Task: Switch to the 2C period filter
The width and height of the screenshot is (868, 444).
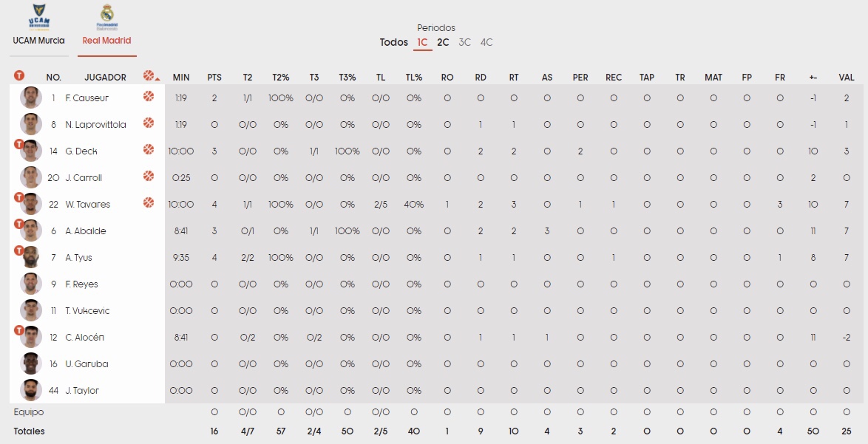Action: coord(443,42)
